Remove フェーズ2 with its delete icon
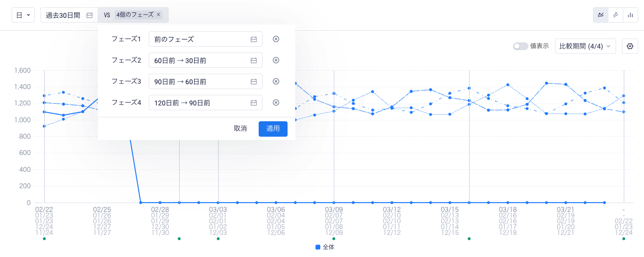This screenshot has width=644, height=257. tap(276, 60)
